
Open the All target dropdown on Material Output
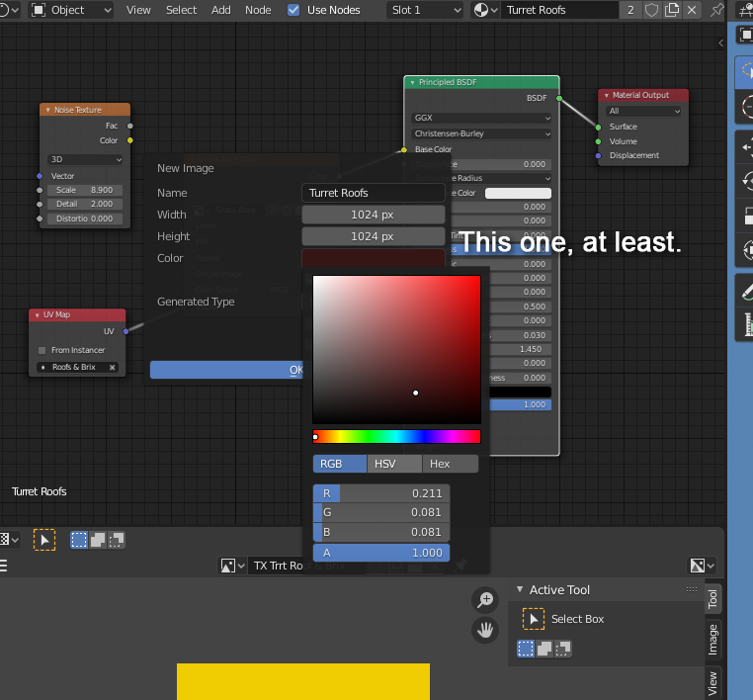(643, 111)
